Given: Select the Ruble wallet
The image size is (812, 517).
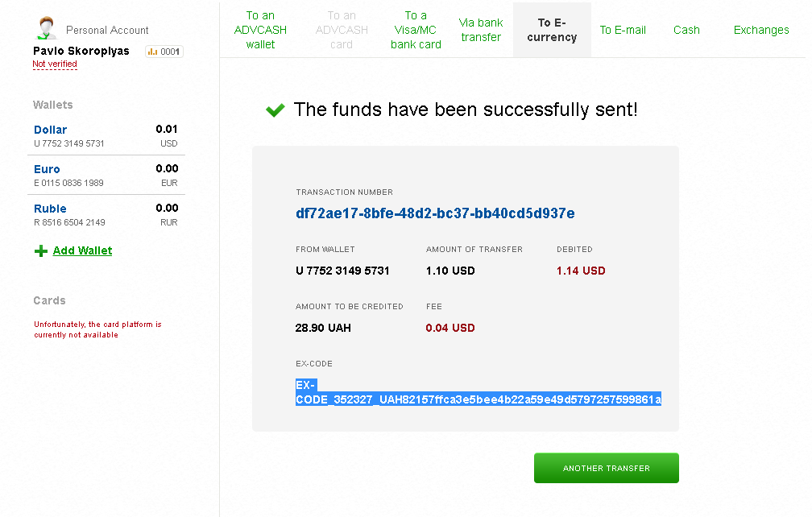Looking at the screenshot, I should point(50,209).
